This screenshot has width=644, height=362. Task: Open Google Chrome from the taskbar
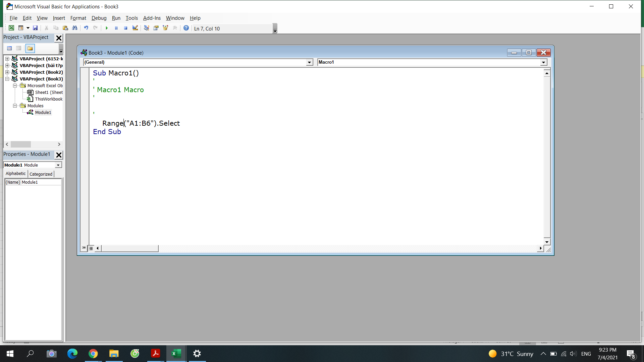coord(93,354)
